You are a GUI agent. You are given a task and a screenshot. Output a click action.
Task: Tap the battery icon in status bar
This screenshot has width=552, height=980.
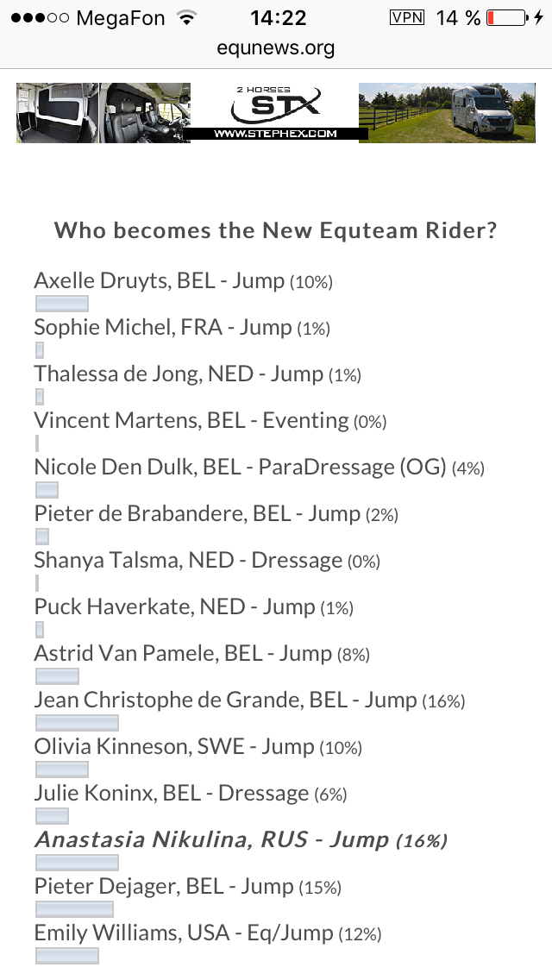507,17
